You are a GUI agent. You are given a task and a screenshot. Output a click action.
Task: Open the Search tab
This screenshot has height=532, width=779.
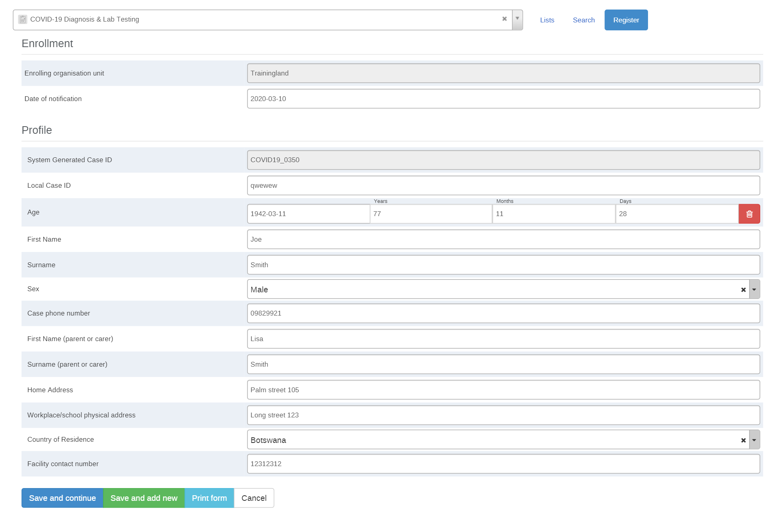point(583,20)
